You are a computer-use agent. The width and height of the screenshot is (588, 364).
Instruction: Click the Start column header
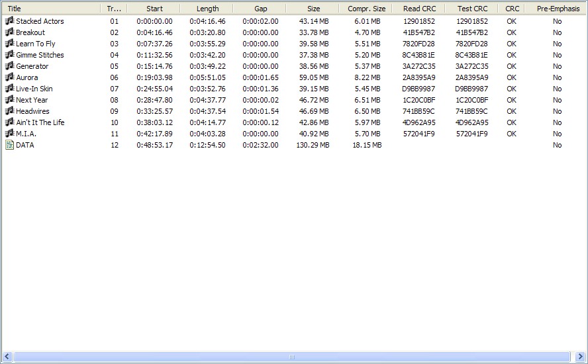pos(154,9)
